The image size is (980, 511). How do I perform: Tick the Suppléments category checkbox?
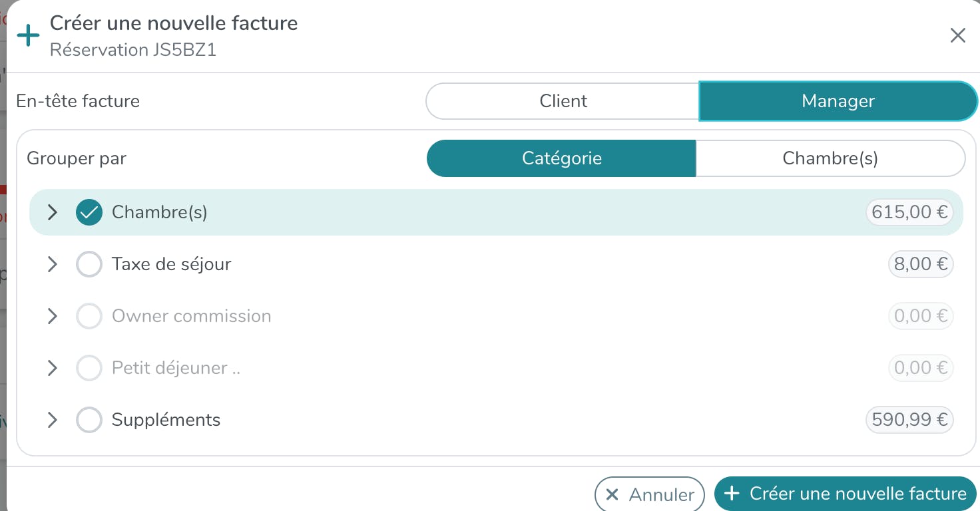point(89,420)
